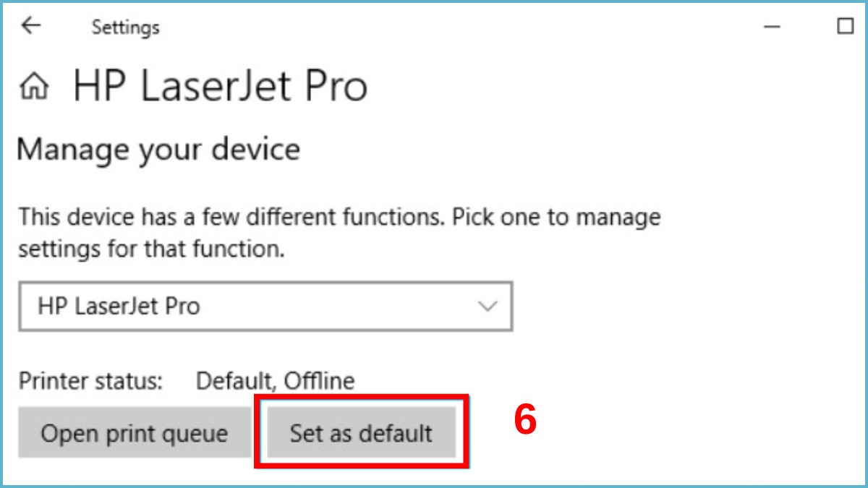This screenshot has width=868, height=488.
Task: Click the Manage your device heading
Action: click(161, 150)
